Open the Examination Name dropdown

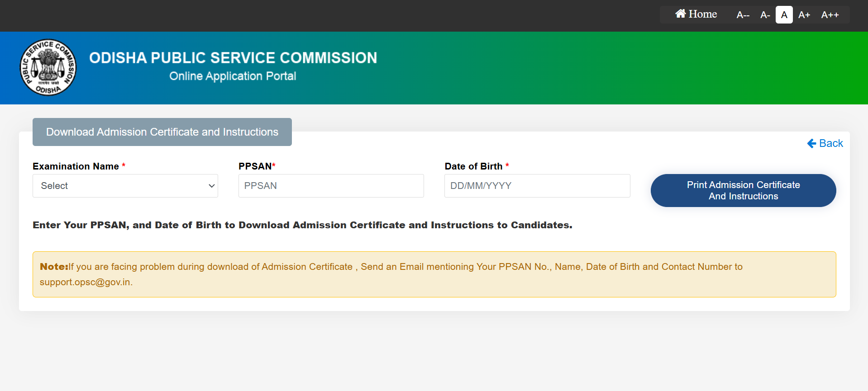click(x=125, y=186)
